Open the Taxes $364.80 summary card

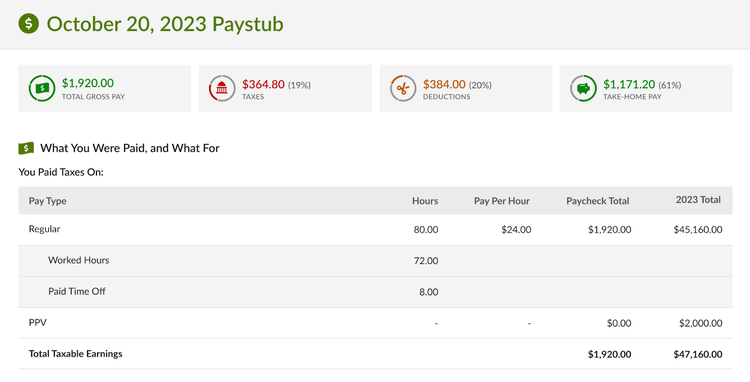coord(285,88)
